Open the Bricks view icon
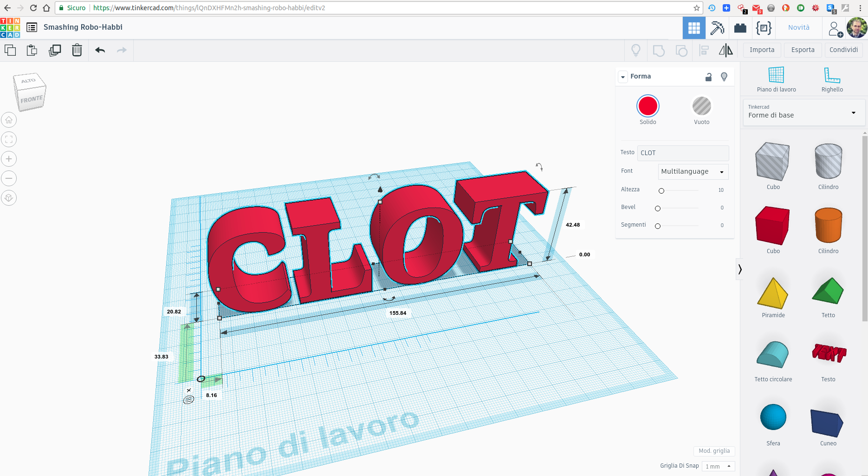 pos(740,28)
